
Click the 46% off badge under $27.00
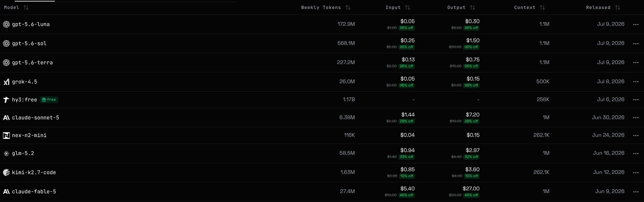471,195
